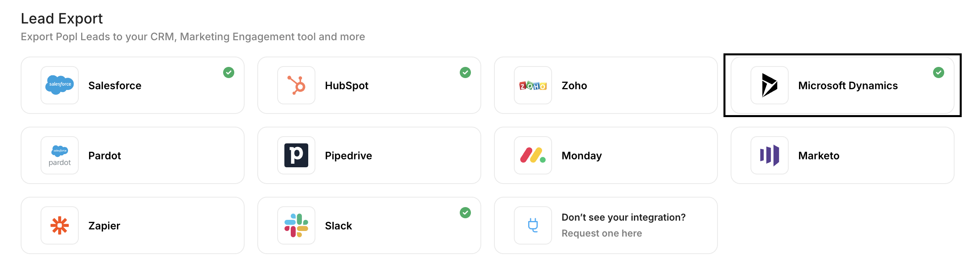Click the Zoho logo icon
This screenshot has height=274, width=980.
pyautogui.click(x=533, y=86)
